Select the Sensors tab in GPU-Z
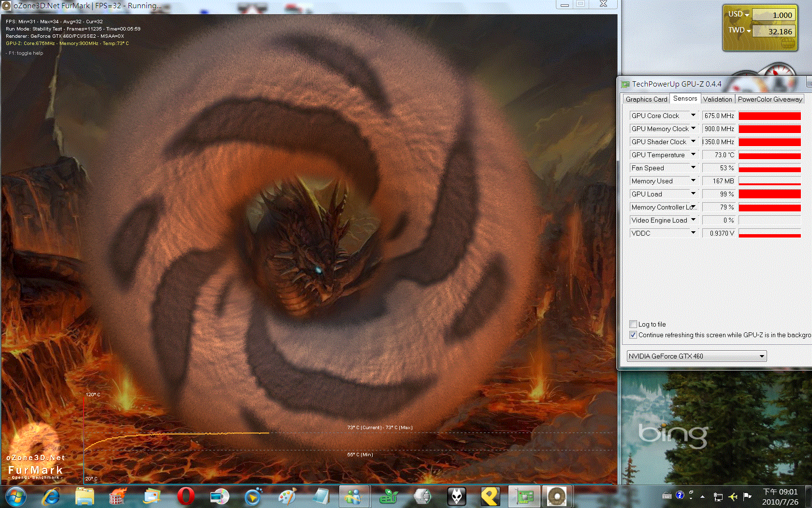This screenshot has height=508, width=812. tap(685, 98)
